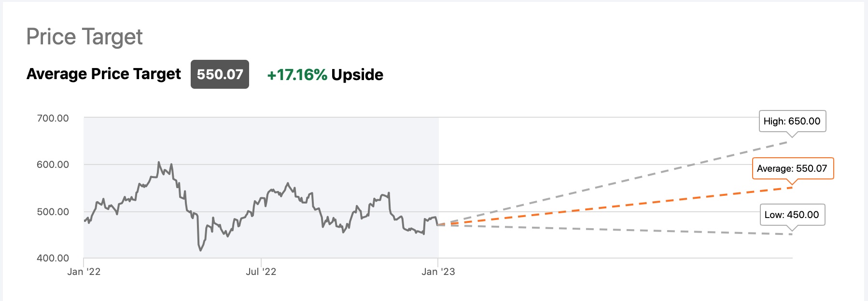
Task: Click the gray dashed low projection line
Action: (x=628, y=230)
